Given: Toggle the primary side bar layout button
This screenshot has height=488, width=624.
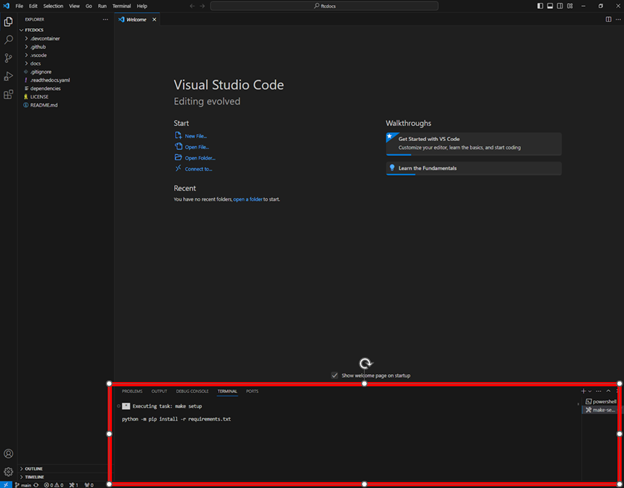Looking at the screenshot, I should coord(540,6).
